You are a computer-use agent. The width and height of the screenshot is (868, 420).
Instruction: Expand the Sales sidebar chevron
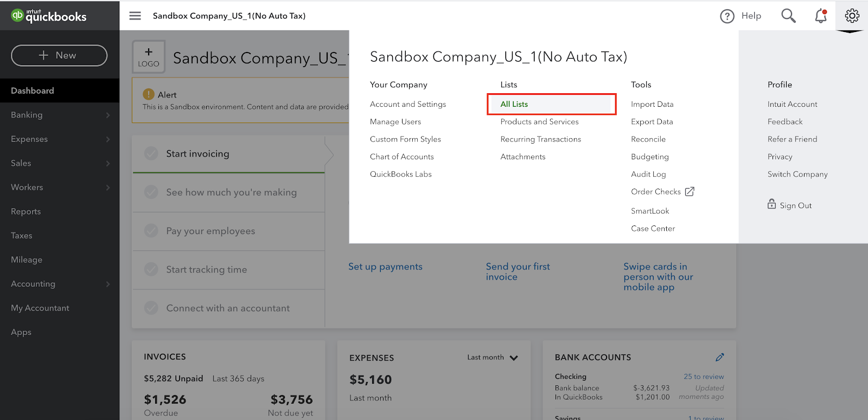tap(108, 163)
